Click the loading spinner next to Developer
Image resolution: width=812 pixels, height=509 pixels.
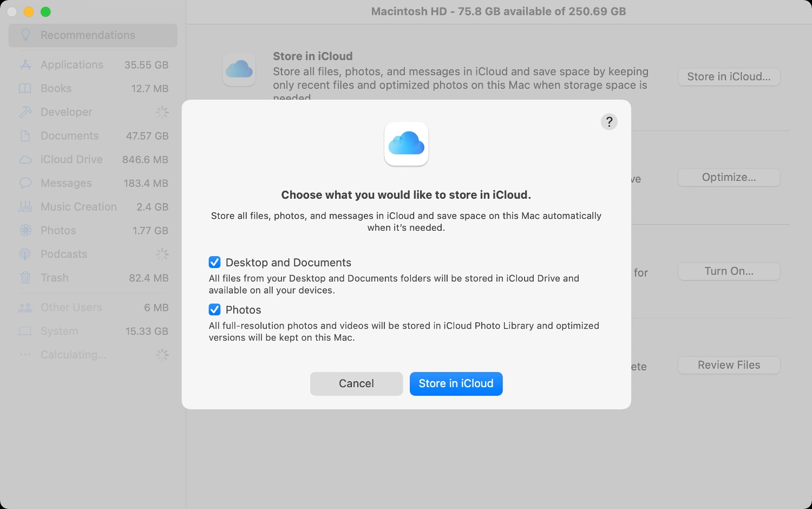click(x=161, y=112)
